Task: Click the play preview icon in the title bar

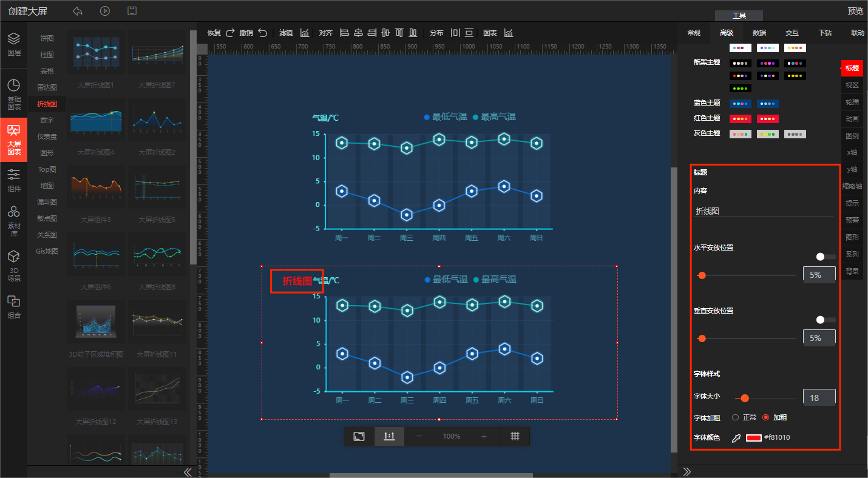Action: pyautogui.click(x=105, y=11)
